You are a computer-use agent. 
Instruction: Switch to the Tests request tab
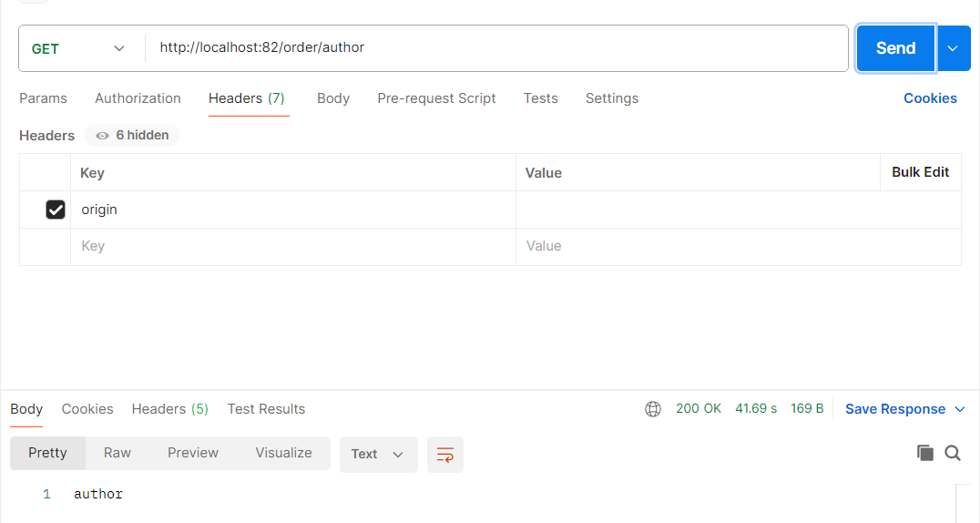point(540,98)
